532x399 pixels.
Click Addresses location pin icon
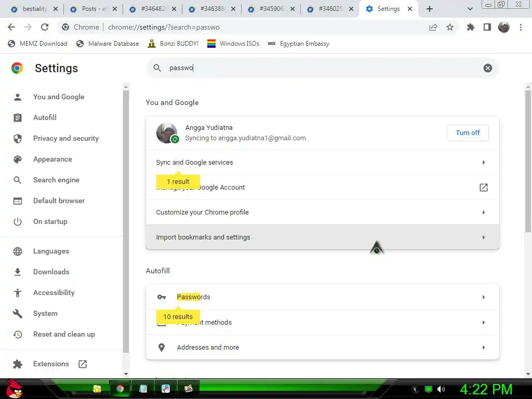[162, 348]
